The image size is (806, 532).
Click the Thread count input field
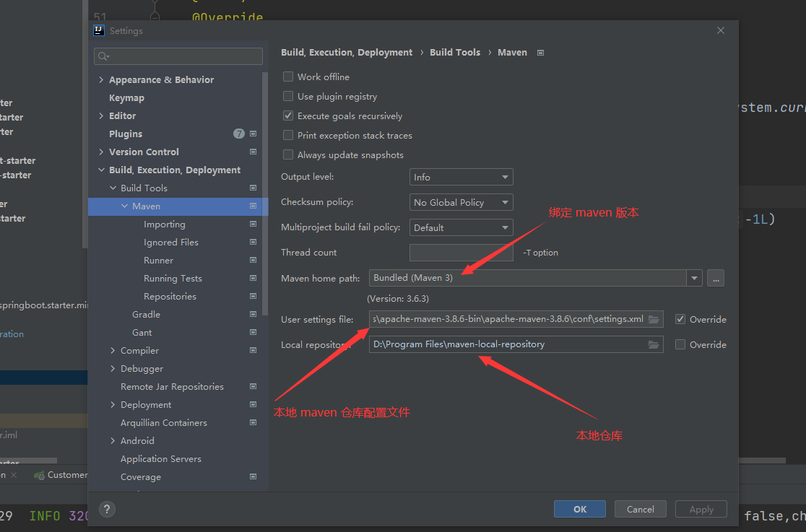(461, 253)
